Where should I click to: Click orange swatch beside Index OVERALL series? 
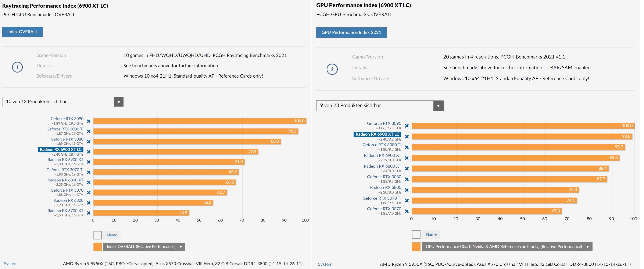[x=97, y=247]
